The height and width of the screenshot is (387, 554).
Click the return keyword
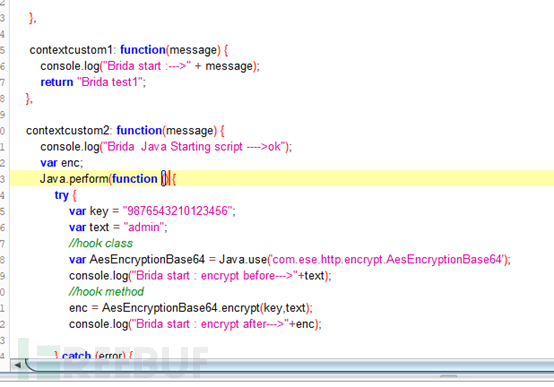tap(57, 82)
